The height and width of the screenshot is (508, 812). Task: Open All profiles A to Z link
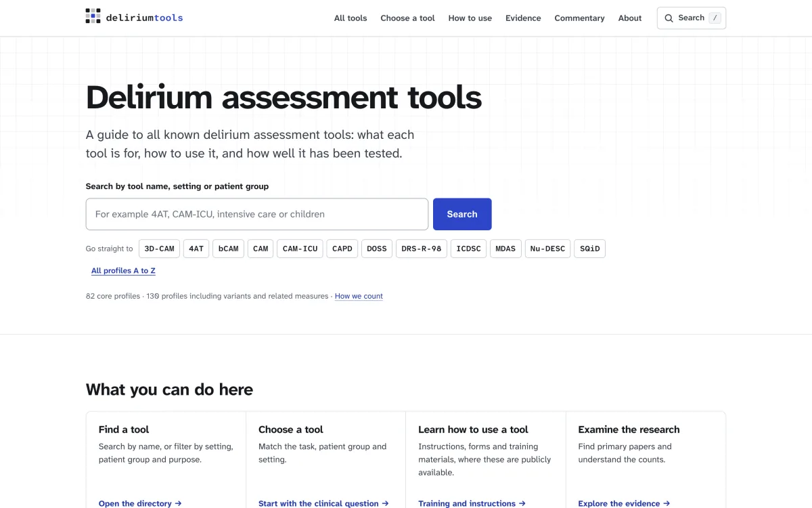click(123, 271)
